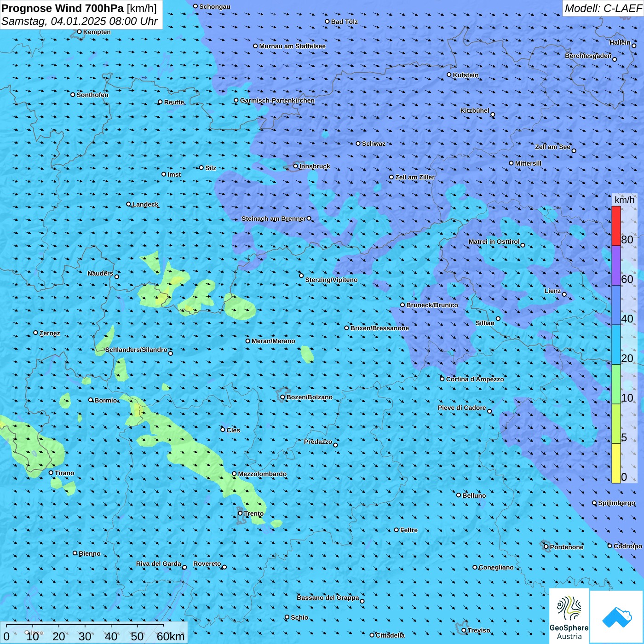Viewport: 644px width, 644px height.
Task: Click the 'Brixen/Bressanone' label
Action: point(379,328)
